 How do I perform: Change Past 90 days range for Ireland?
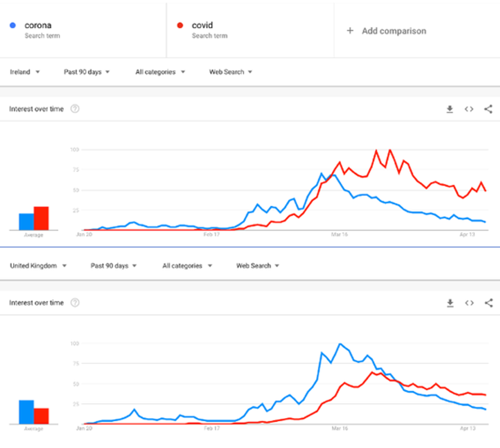click(87, 72)
